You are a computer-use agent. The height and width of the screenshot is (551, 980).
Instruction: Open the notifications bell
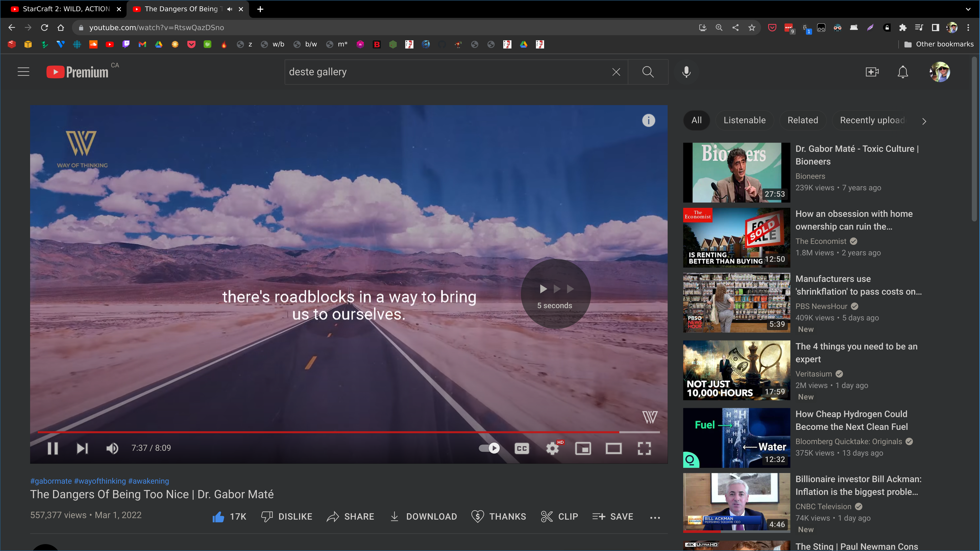point(903,72)
